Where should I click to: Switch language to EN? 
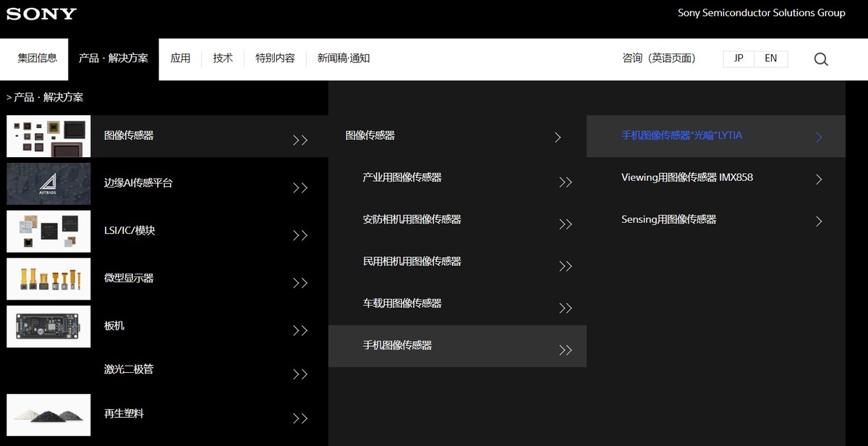[771, 59]
